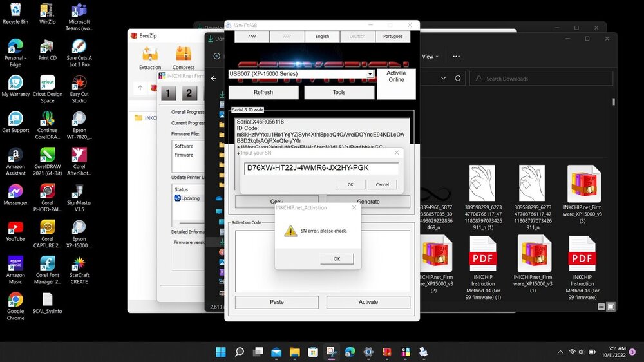The width and height of the screenshot is (644, 362).
Task: Open WinZip desktop shortcut
Action: (47, 13)
